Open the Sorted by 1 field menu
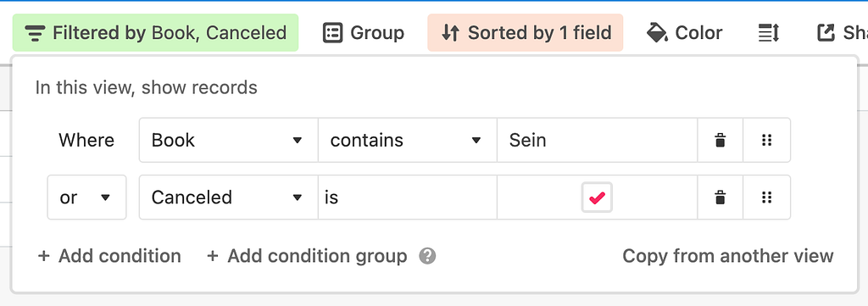The image size is (868, 306). tap(526, 33)
